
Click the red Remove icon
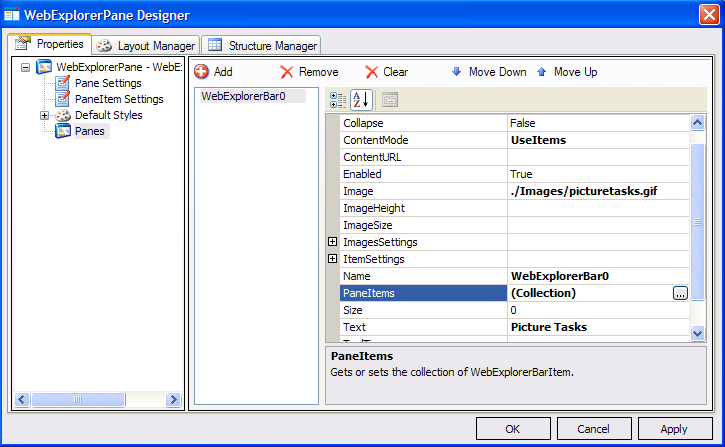(x=287, y=72)
